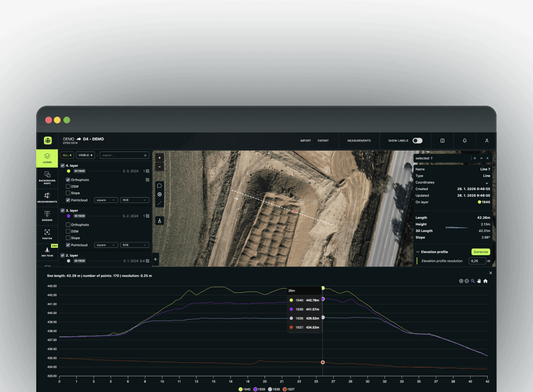Click the 4. layer opacity grid icon
This screenshot has height=392, width=533.
[147, 171]
